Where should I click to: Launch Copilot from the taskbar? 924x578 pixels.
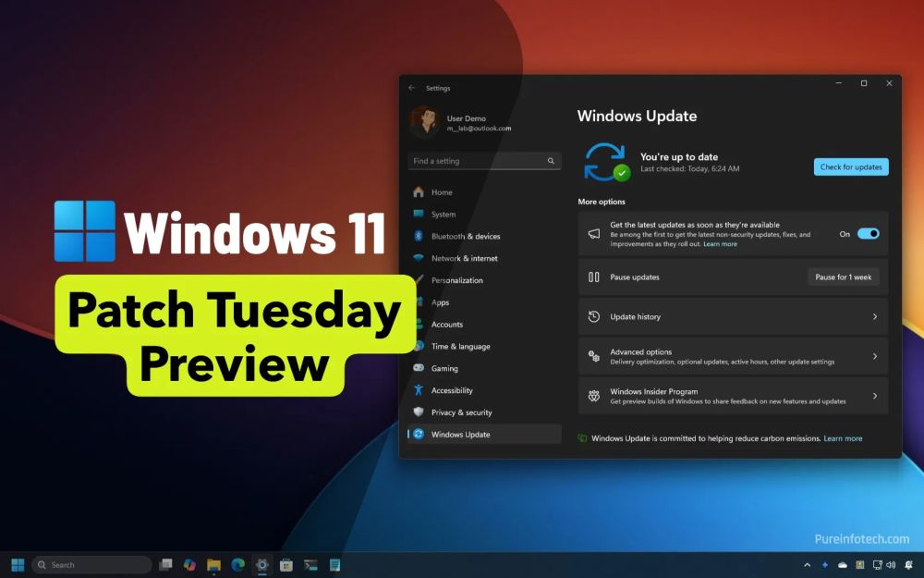tap(189, 565)
